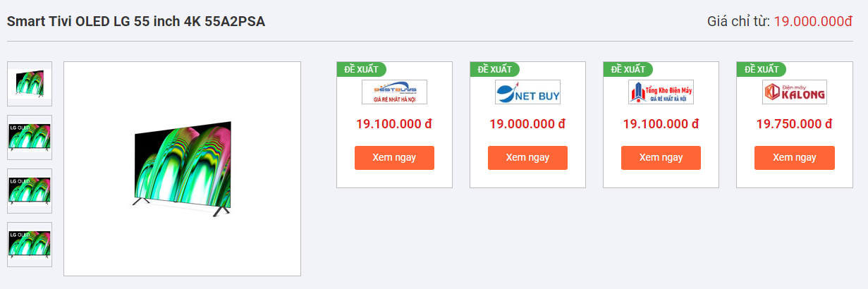
Task: Click ĐỀ XUẤT badge on BestBuys card
Action: coord(361,69)
